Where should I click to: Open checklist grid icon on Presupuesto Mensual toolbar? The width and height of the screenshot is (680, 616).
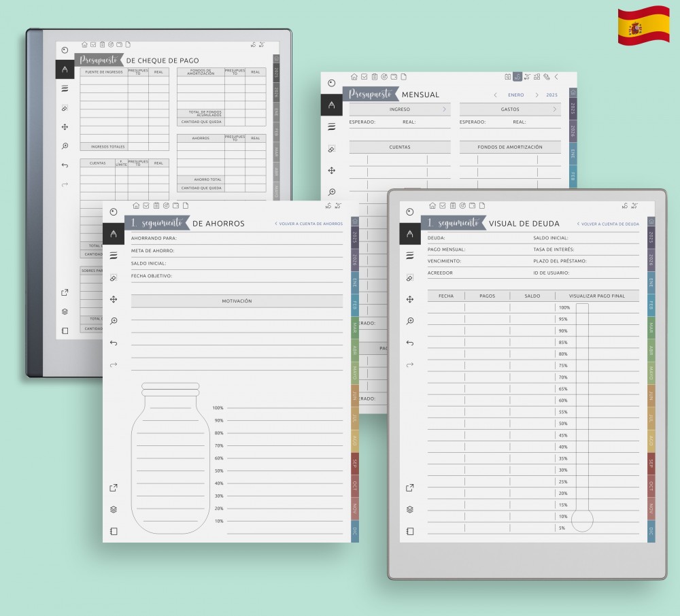[x=537, y=77]
